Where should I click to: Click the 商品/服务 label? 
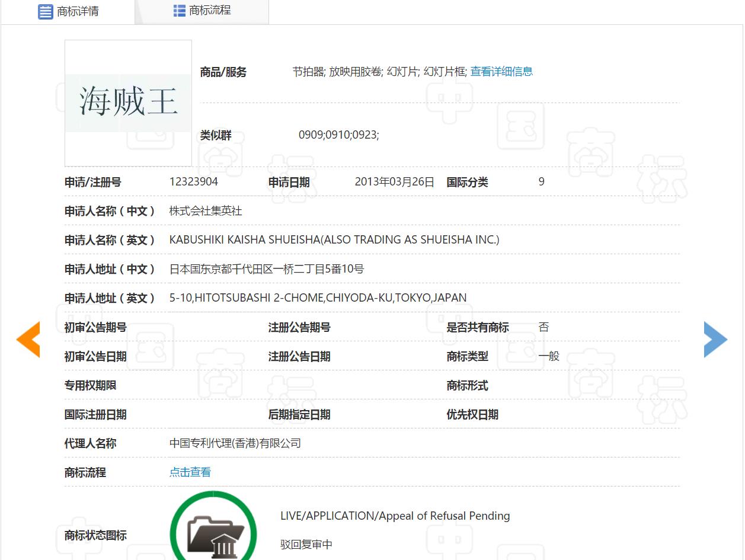pos(223,72)
